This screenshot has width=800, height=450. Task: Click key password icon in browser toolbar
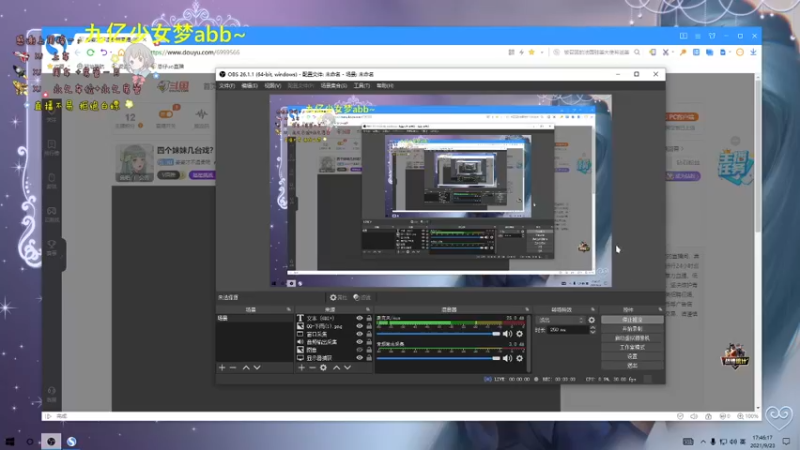tap(683, 52)
